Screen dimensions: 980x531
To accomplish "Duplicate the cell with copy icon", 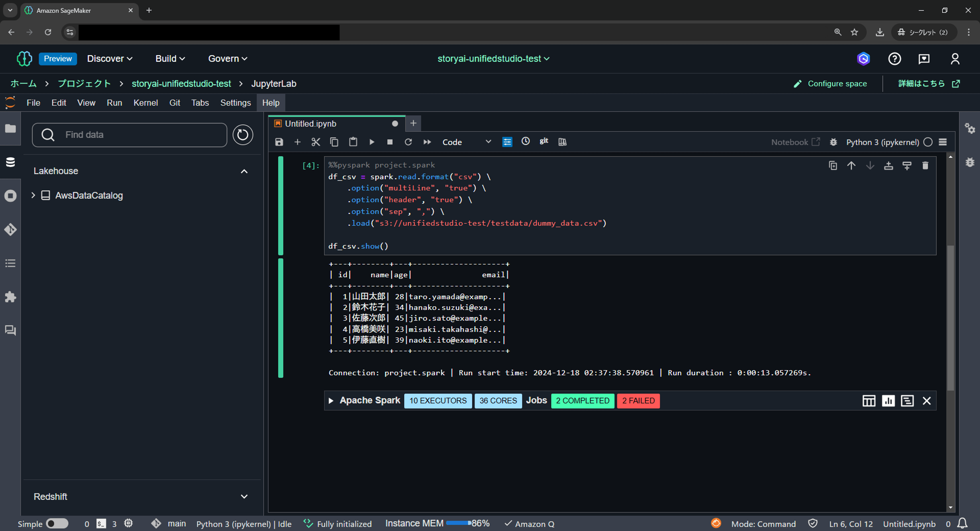I will (833, 166).
